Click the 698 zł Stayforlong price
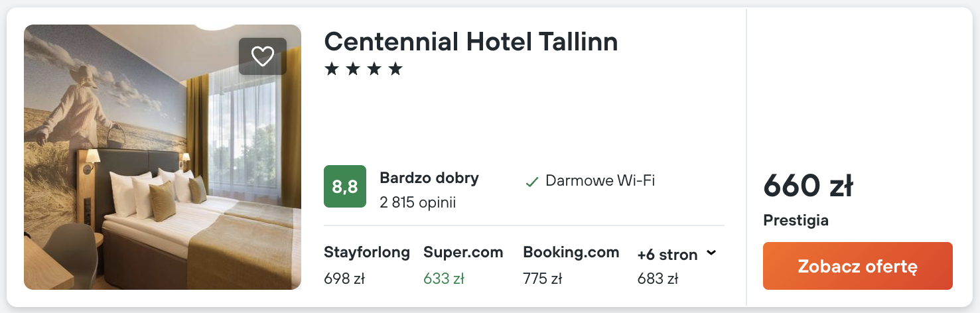Viewport: 980px width, 313px height. click(344, 279)
